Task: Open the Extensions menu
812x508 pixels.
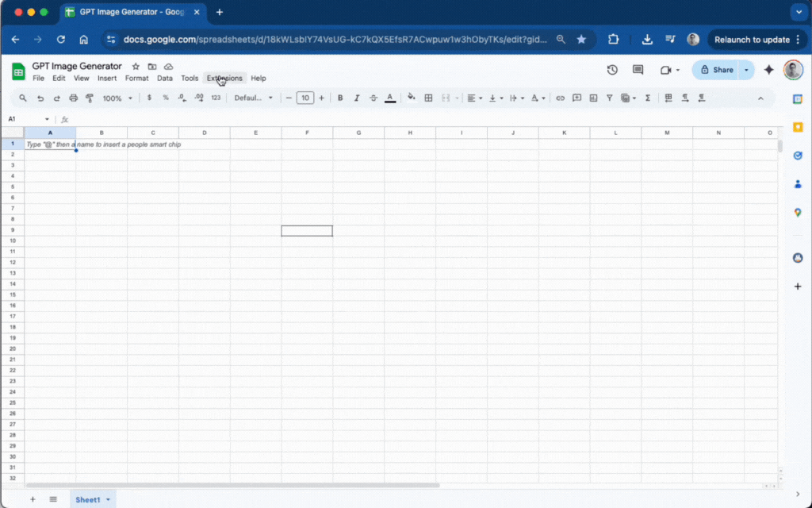Action: [224, 79]
